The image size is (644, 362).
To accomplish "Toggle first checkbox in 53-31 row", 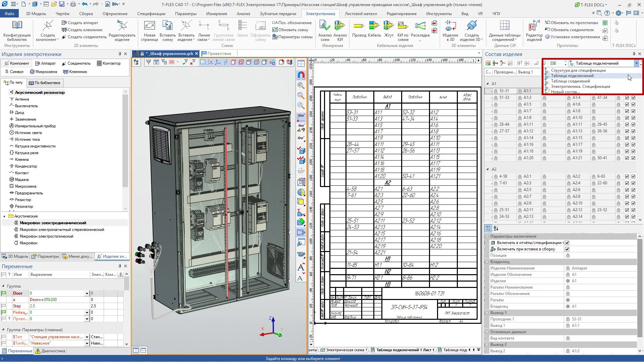I will pyautogui.click(x=627, y=91).
